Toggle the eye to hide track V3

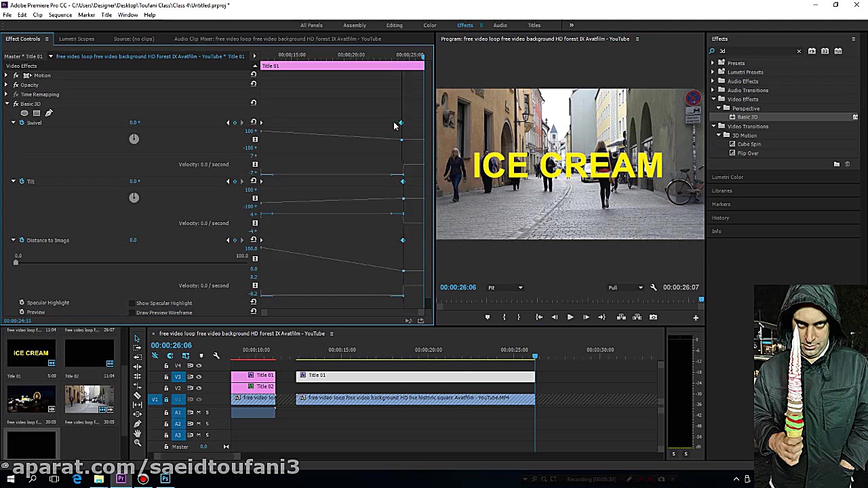199,376
